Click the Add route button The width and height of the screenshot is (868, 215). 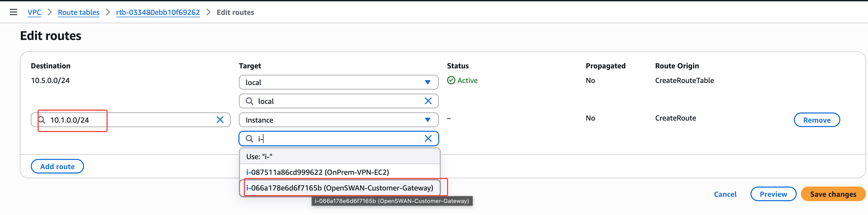(57, 166)
